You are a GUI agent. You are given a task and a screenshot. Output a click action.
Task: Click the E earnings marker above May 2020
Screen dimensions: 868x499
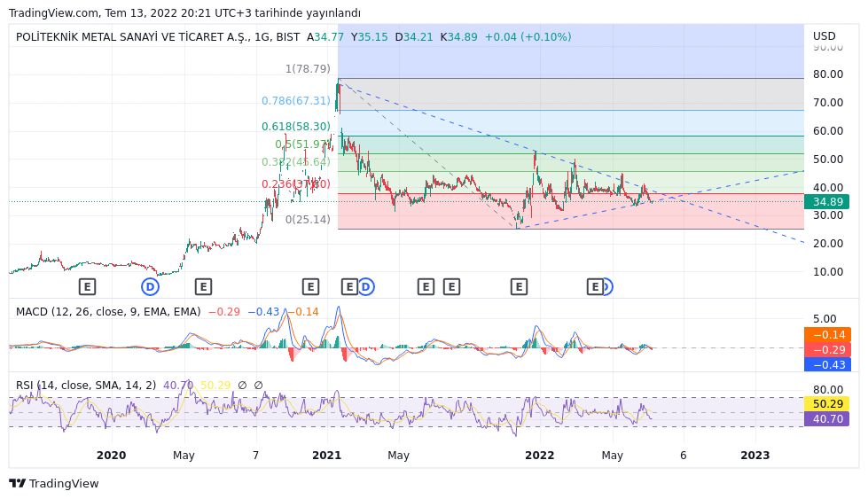pyautogui.click(x=203, y=286)
